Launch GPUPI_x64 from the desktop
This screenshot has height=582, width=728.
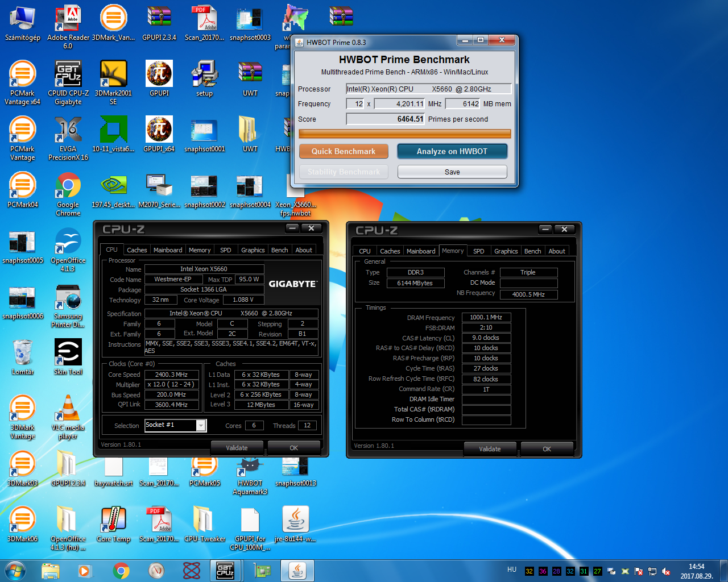coord(159,134)
